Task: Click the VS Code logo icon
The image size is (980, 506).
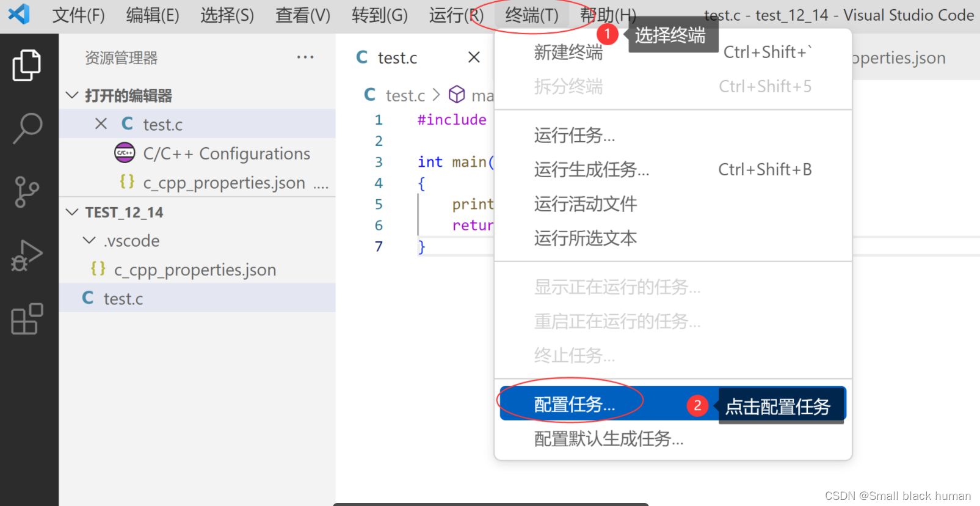Action: pyautogui.click(x=19, y=14)
